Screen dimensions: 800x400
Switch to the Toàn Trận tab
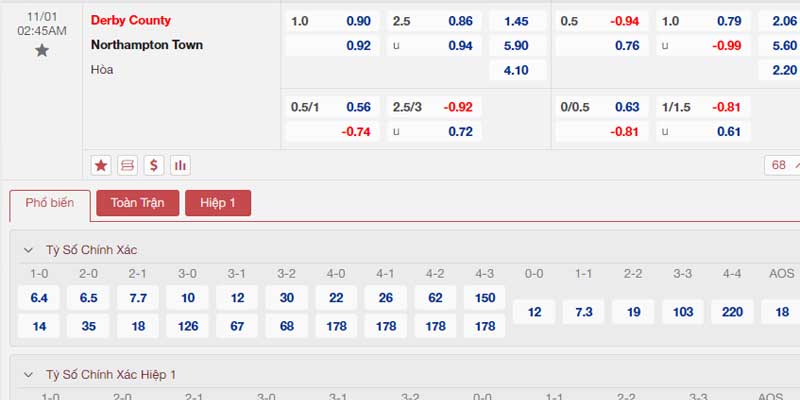click(x=138, y=203)
